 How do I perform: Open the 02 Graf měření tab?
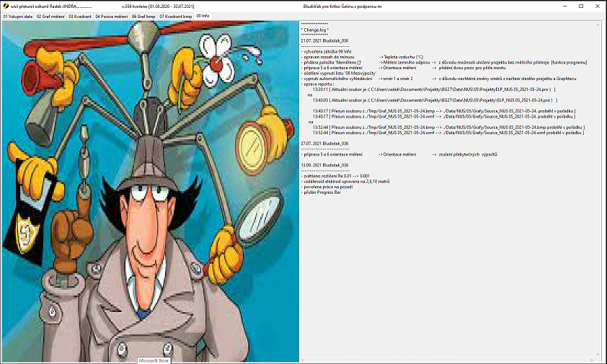(50, 16)
